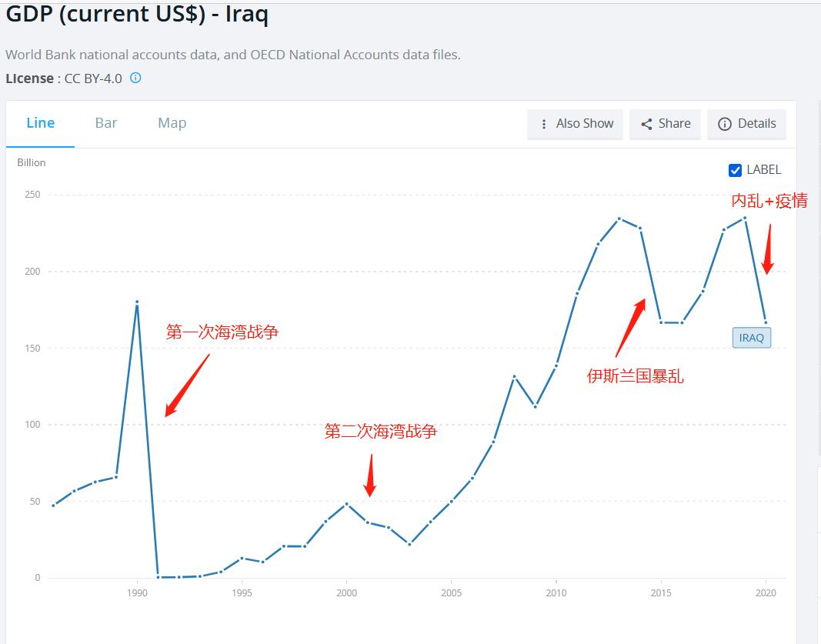The width and height of the screenshot is (821, 644).
Task: Switch to the Bar chart tab
Action: (106, 123)
